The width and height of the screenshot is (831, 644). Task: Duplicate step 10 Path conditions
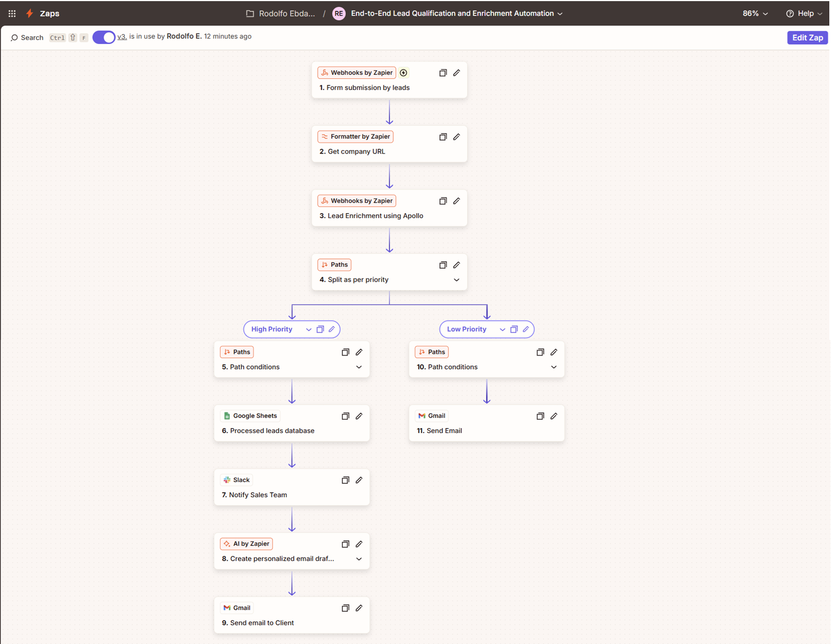pos(540,352)
